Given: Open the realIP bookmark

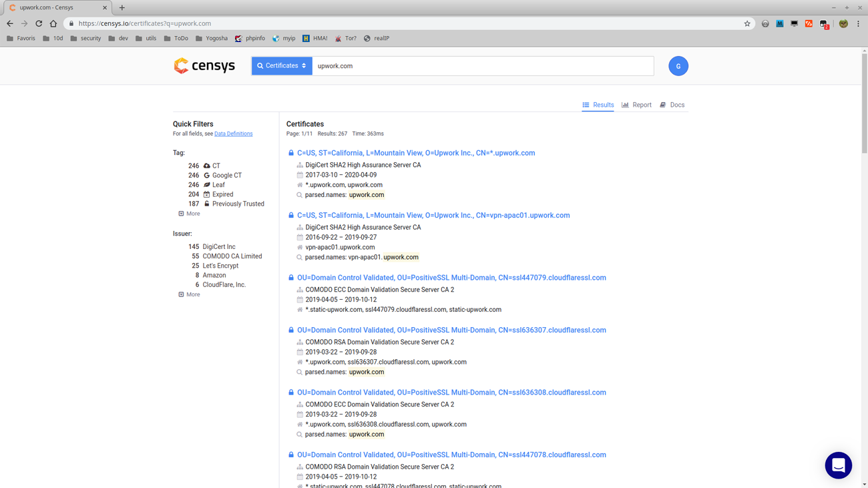Looking at the screenshot, I should tap(377, 38).
